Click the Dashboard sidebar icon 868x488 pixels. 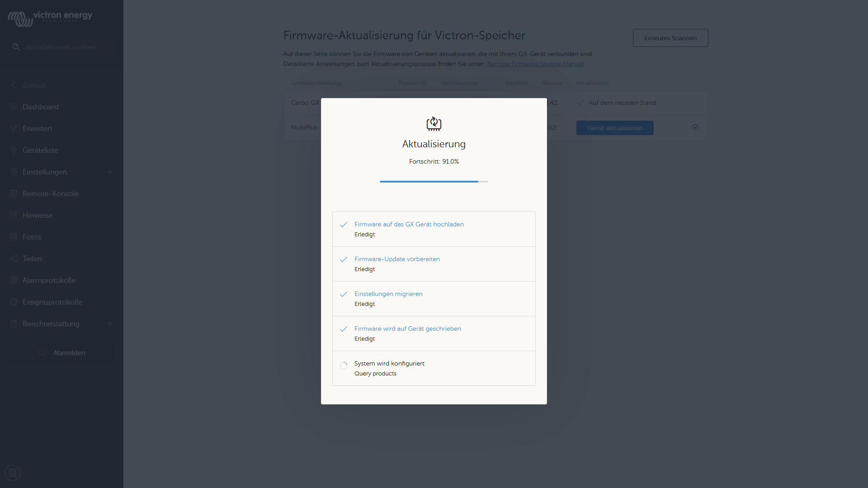pyautogui.click(x=14, y=107)
